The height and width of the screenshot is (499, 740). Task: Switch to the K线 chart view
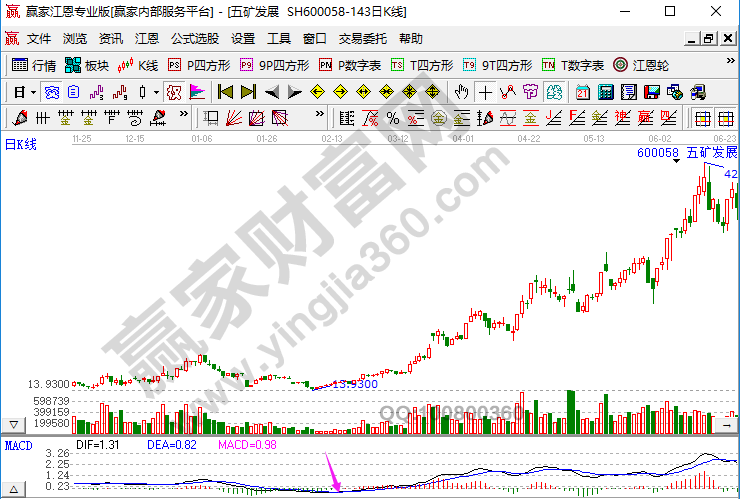(138, 65)
